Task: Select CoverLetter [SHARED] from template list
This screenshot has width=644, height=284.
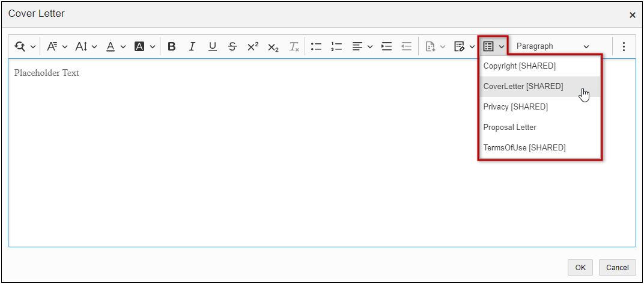Action: 523,87
